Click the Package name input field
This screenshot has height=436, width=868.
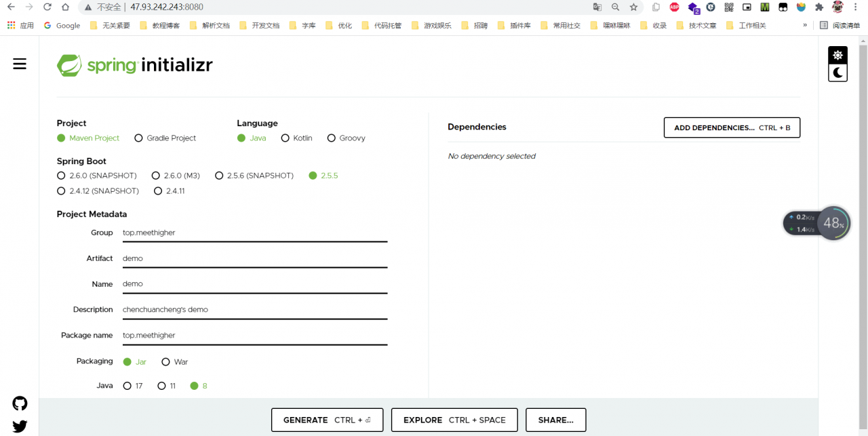[x=255, y=336]
